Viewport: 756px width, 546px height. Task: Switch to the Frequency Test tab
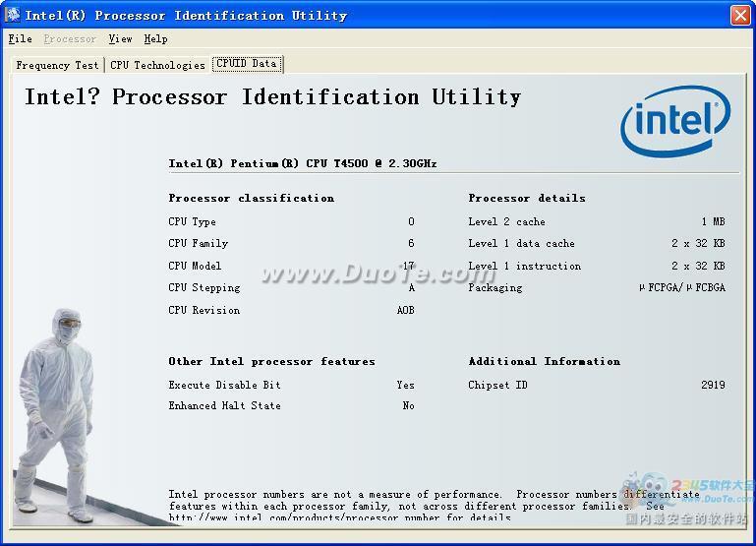click(57, 65)
